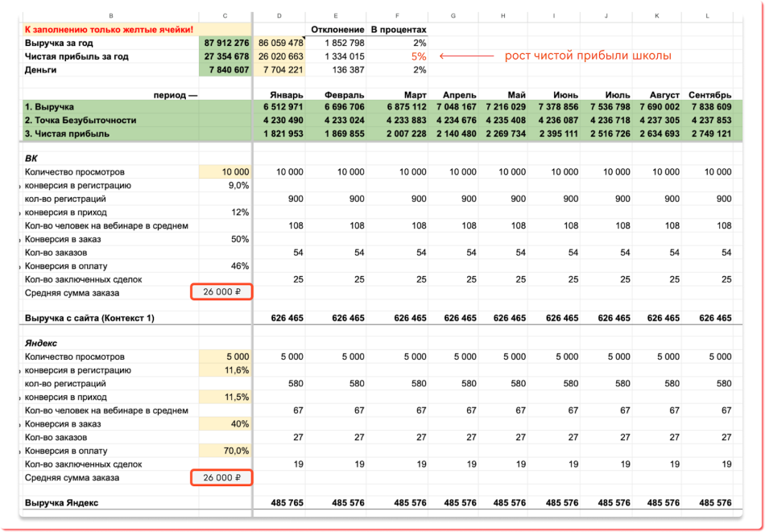Select column header C
Viewport: 765px width, 532px height.
tap(225, 15)
